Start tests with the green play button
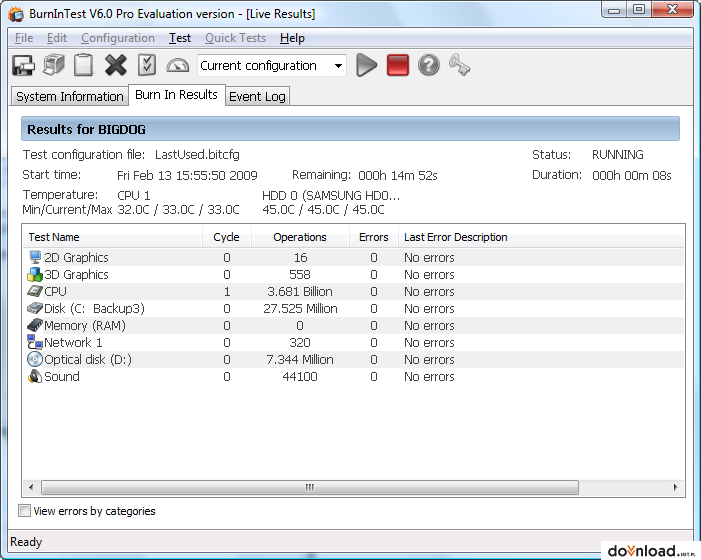 pos(367,65)
